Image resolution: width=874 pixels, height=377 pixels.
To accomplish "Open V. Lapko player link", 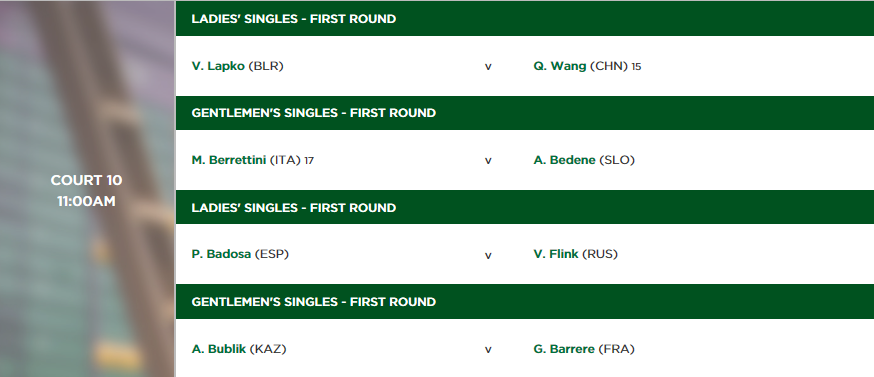I will [x=218, y=66].
